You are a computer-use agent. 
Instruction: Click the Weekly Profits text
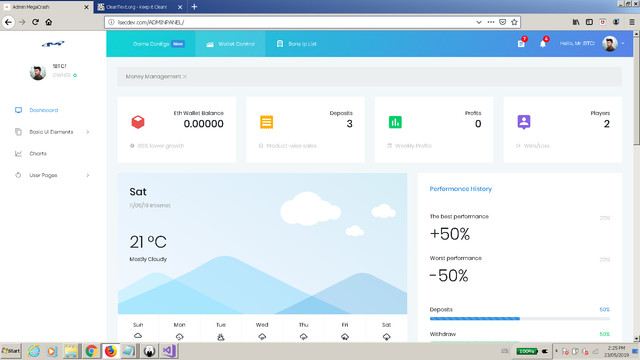point(413,146)
